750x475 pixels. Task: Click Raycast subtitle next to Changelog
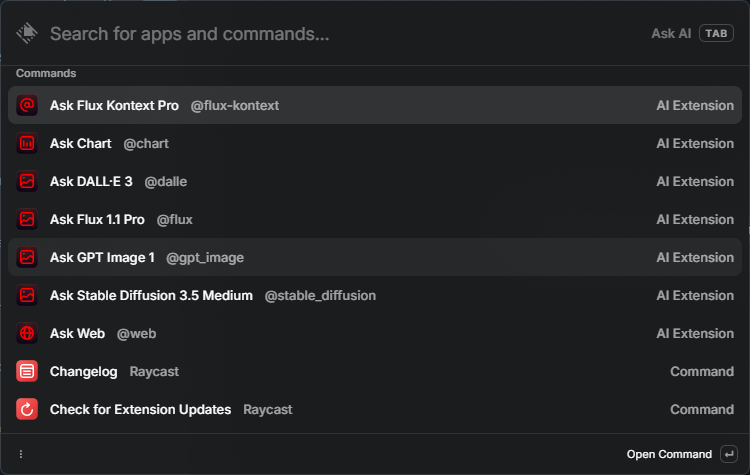pyautogui.click(x=154, y=372)
